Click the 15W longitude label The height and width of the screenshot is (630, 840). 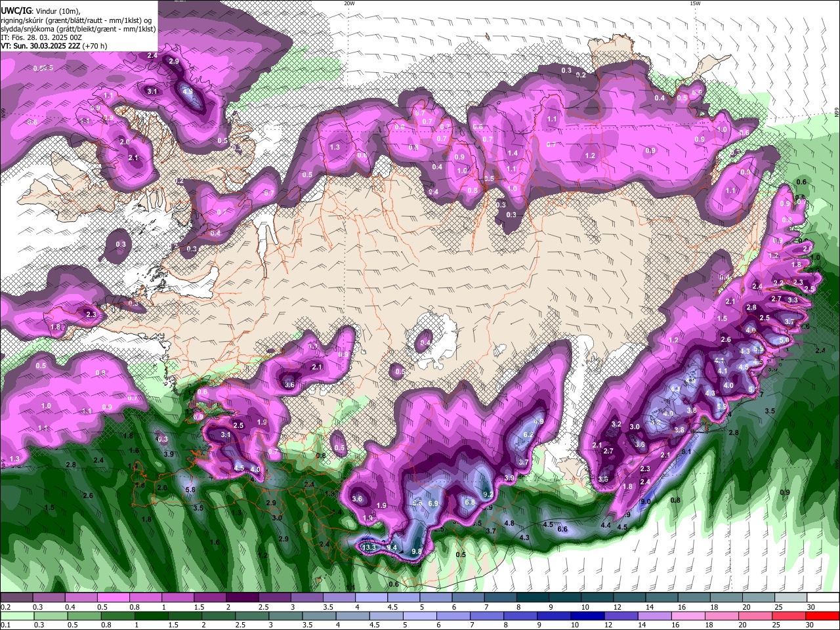pyautogui.click(x=695, y=3)
